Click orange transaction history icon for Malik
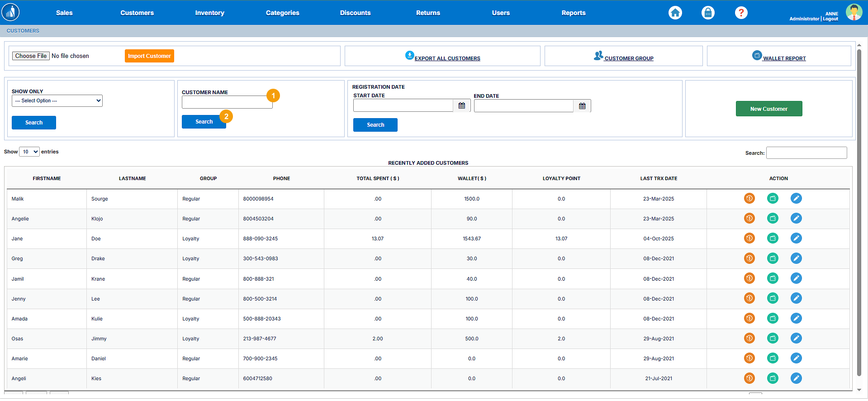 (x=749, y=198)
